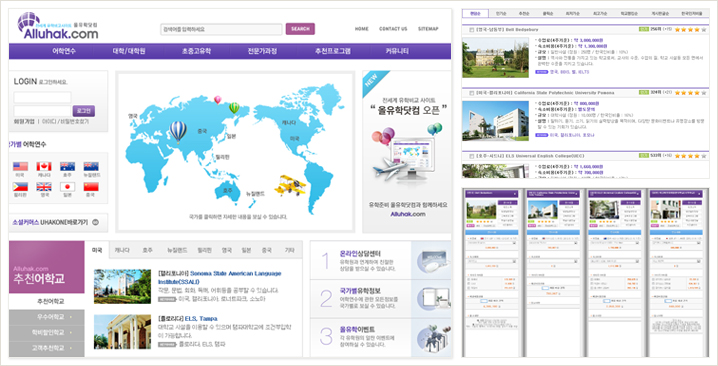
Task: Select the Japan flag icon
Action: (67, 186)
